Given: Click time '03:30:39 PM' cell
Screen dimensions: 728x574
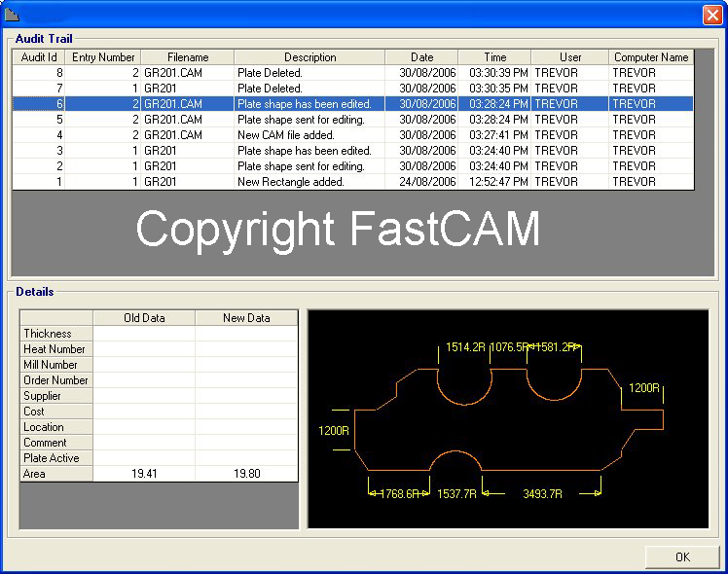Looking at the screenshot, I should [495, 73].
